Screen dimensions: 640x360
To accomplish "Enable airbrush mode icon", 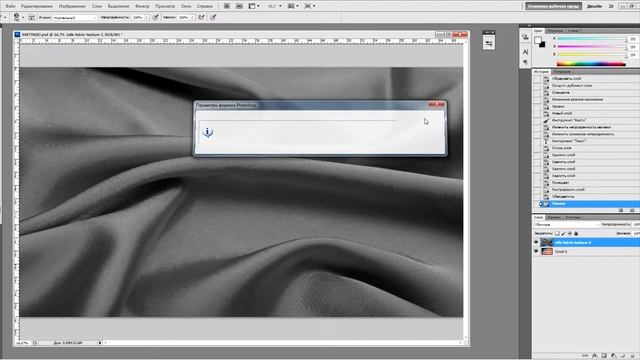I will pyautogui.click(x=201, y=17).
